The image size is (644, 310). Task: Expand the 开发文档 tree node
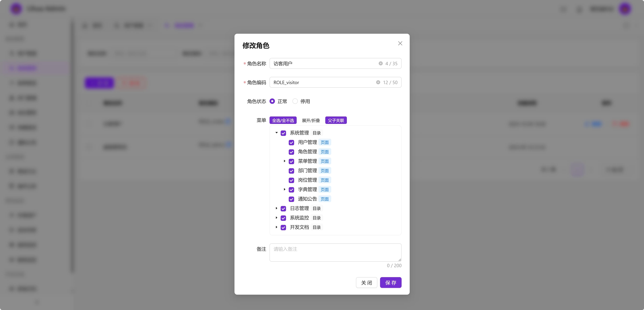276,227
